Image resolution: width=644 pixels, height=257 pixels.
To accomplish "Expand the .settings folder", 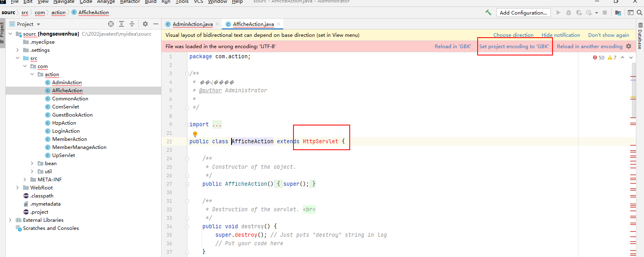I will (x=17, y=50).
